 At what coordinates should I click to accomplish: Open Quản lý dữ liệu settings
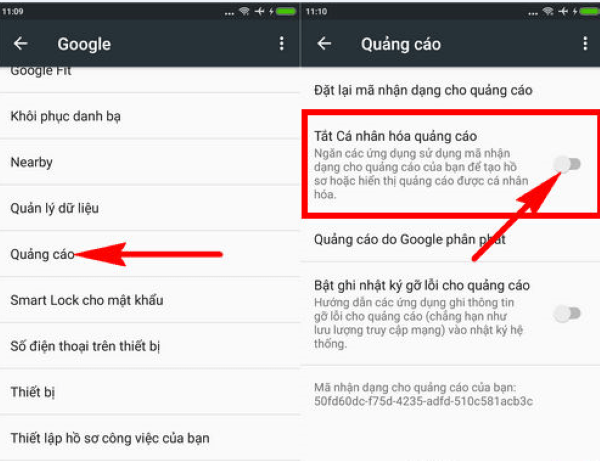54,208
